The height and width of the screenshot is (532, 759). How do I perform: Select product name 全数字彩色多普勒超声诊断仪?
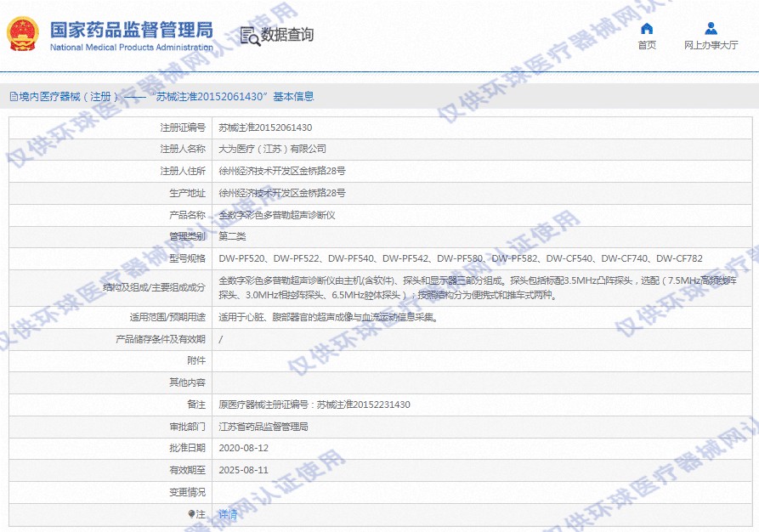click(277, 215)
